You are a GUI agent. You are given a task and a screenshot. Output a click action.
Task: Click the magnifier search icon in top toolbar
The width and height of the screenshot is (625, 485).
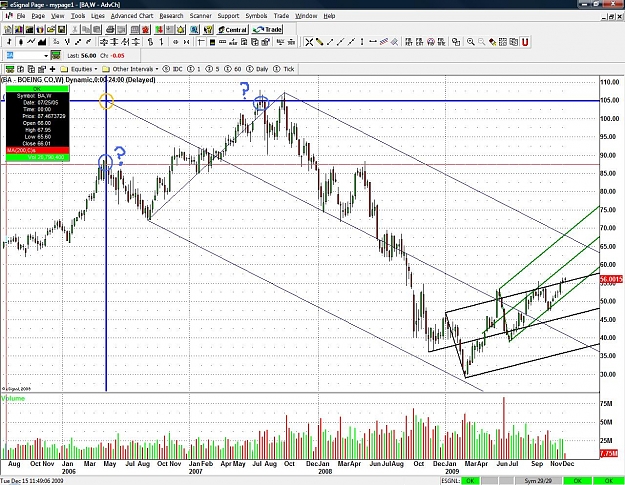(194, 29)
